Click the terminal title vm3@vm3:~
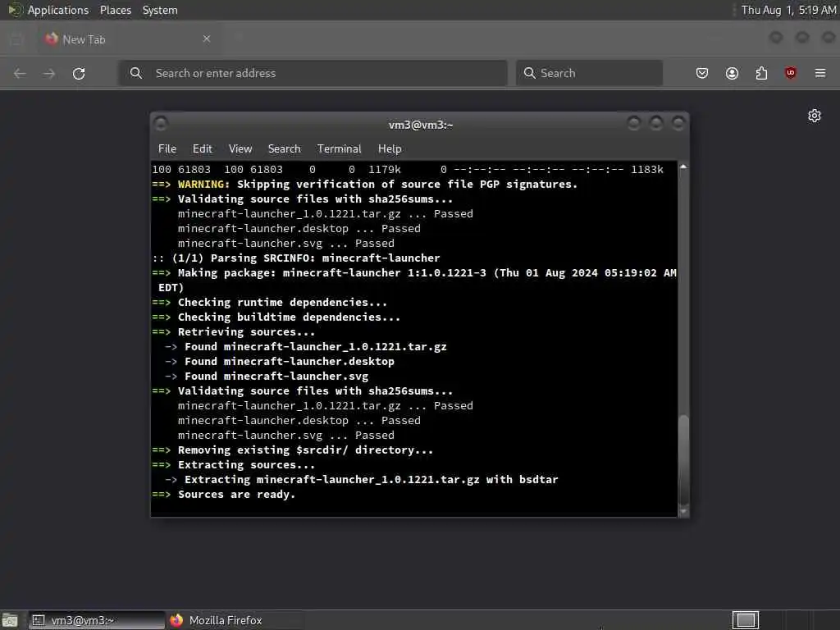 point(421,125)
